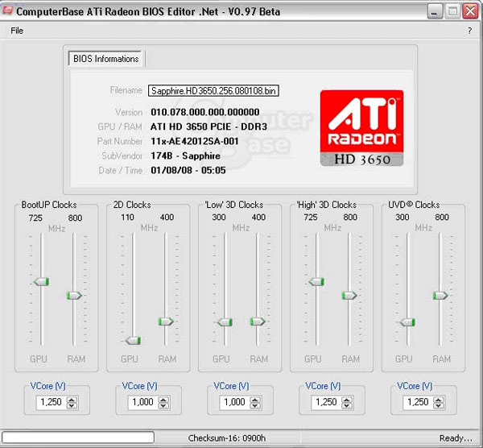Screen dimensions: 483x448
Task: Click the 'High' 3D VCore value field
Action: 327,402
